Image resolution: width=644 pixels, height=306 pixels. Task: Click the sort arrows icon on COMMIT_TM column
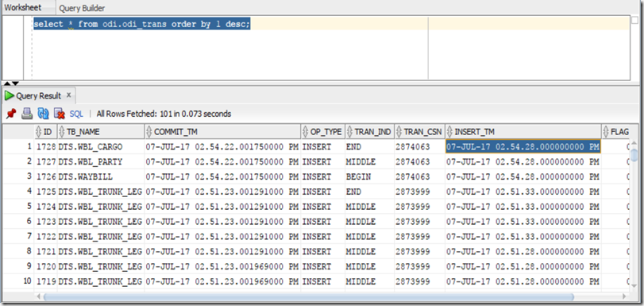tap(149, 132)
